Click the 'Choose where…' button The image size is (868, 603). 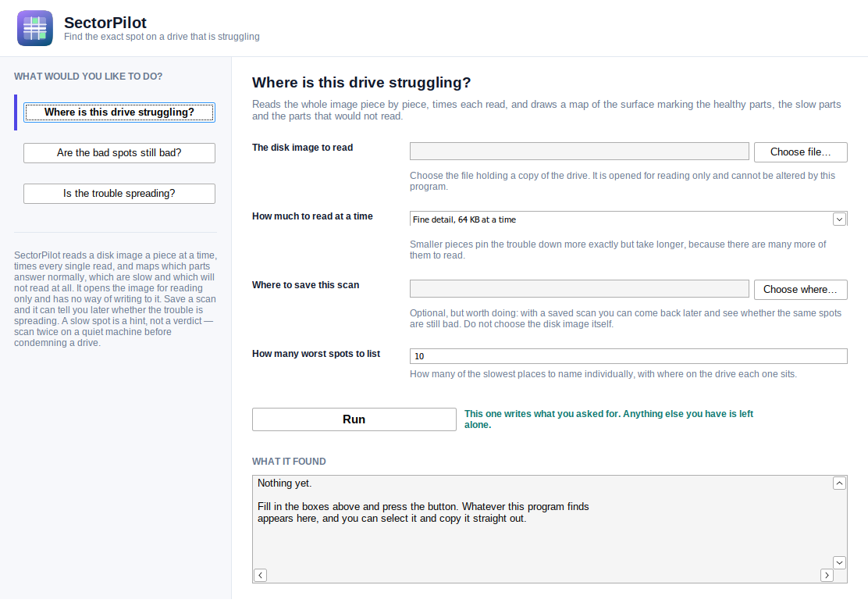(x=800, y=289)
